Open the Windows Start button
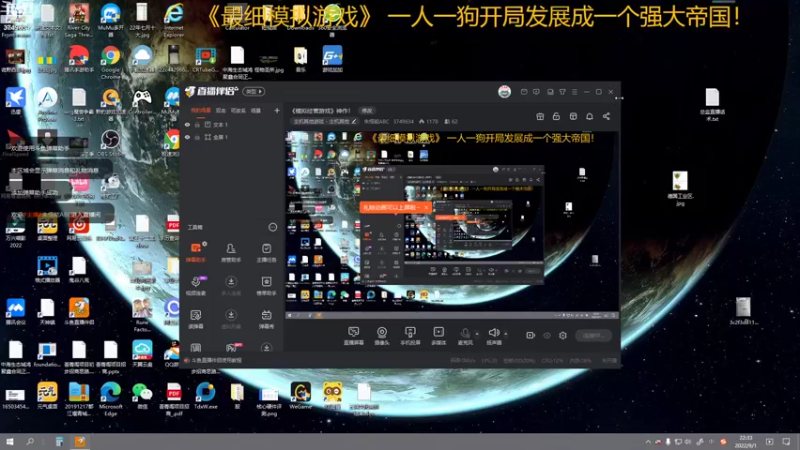This screenshot has height=450, width=800. tap(10, 442)
